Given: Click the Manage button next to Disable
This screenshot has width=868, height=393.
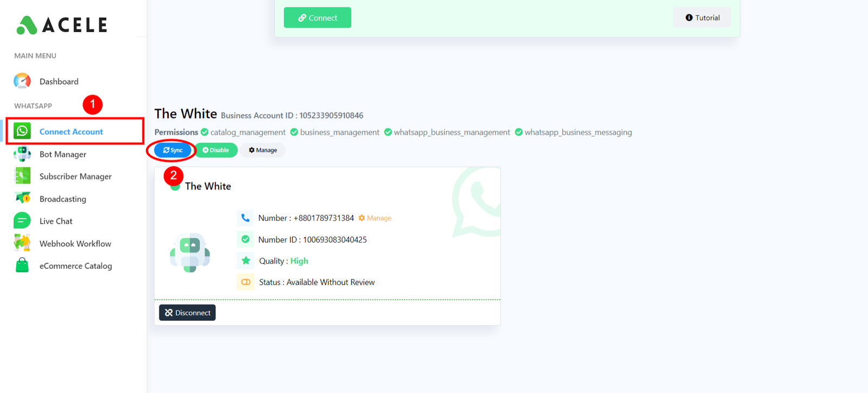Looking at the screenshot, I should point(263,150).
